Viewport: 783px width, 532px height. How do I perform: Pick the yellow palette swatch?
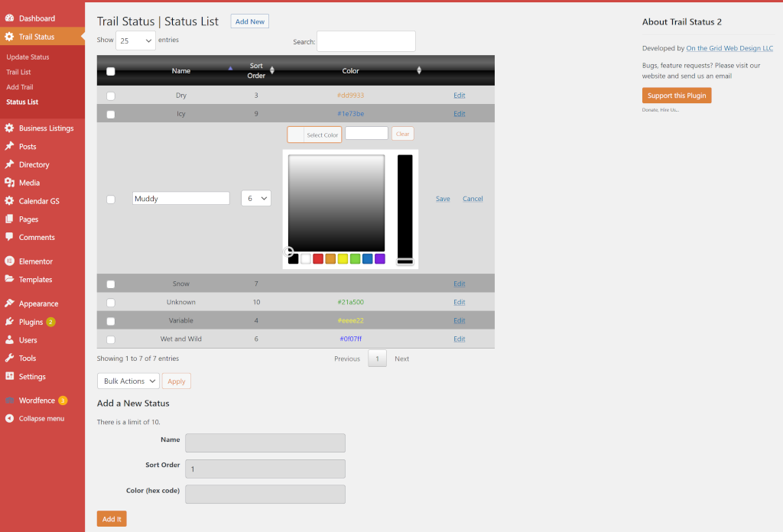click(343, 258)
